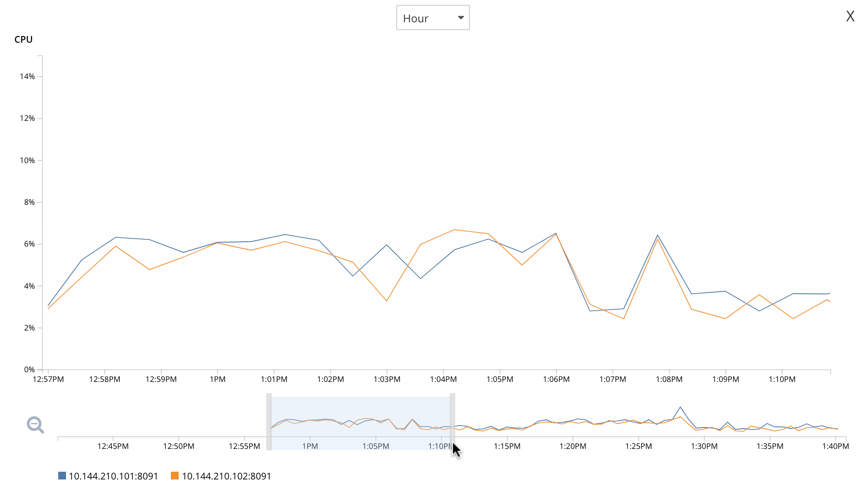Image resolution: width=868 pixels, height=495 pixels.
Task: Click the CPU chart title
Action: point(23,39)
